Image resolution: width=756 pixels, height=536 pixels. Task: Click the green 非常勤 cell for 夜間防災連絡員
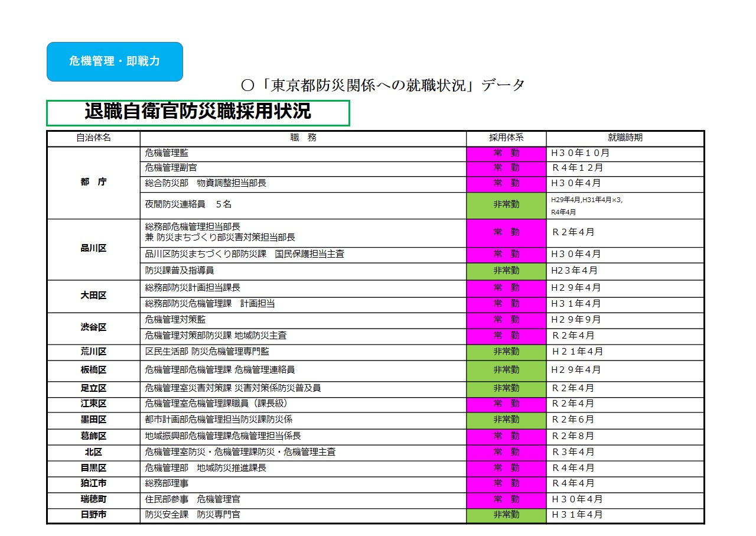[x=506, y=205]
